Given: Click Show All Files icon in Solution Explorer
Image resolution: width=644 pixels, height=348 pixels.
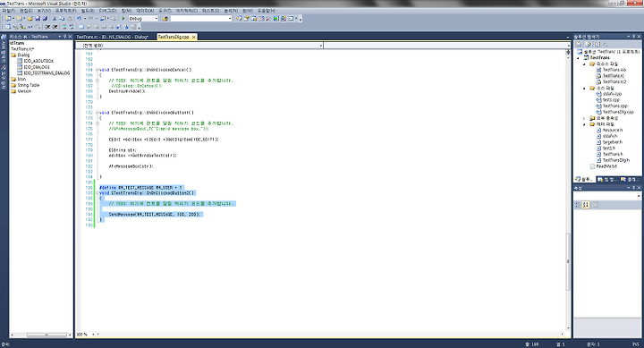Looking at the screenshot, I should tap(589, 44).
